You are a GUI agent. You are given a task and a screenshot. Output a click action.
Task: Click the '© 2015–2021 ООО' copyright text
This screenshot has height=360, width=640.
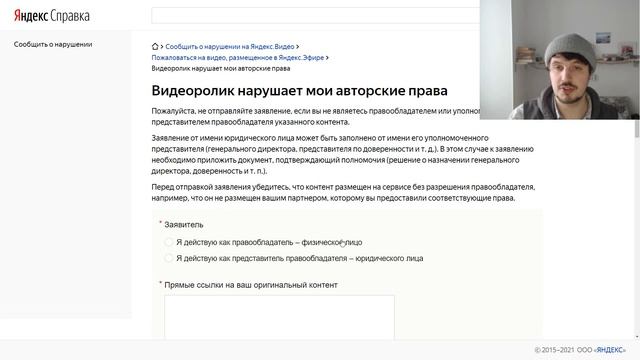point(563,350)
